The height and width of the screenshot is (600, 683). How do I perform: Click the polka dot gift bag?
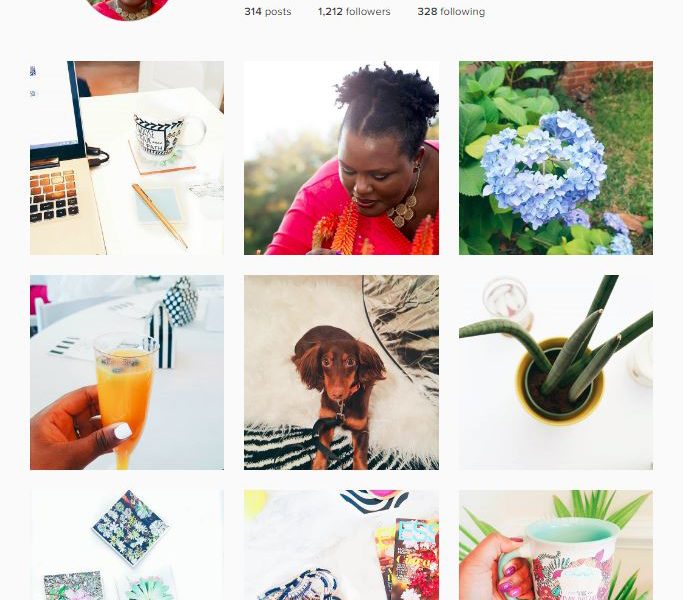click(180, 302)
